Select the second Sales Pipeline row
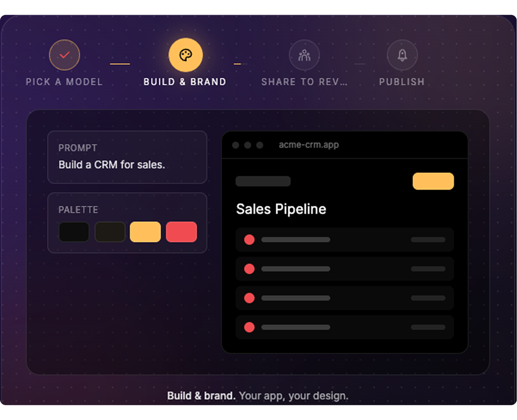 click(345, 269)
